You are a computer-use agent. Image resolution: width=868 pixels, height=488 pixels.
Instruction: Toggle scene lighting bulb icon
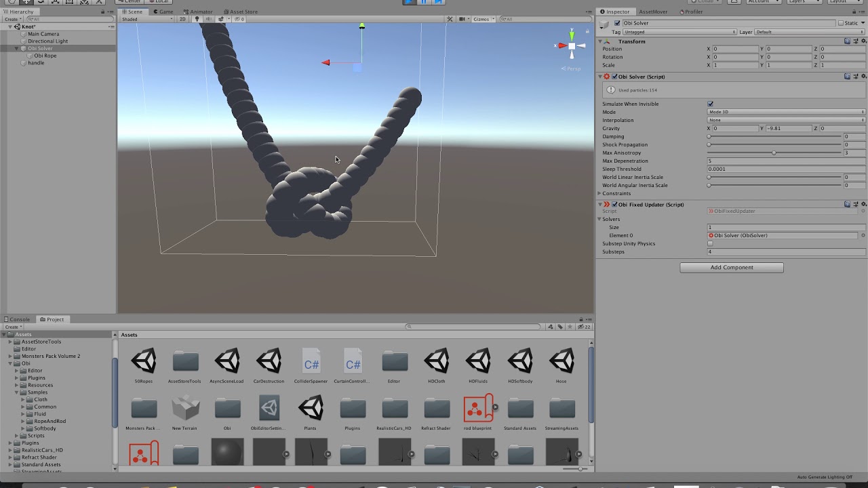coord(197,19)
